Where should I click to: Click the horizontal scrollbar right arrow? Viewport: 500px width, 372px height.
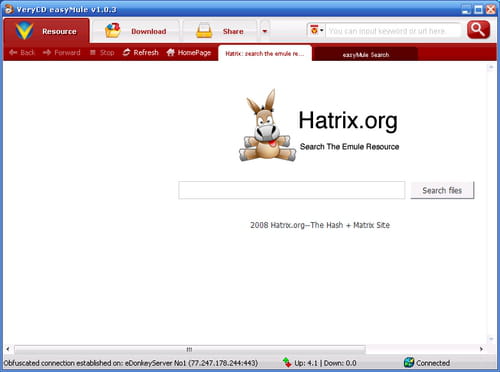point(481,349)
